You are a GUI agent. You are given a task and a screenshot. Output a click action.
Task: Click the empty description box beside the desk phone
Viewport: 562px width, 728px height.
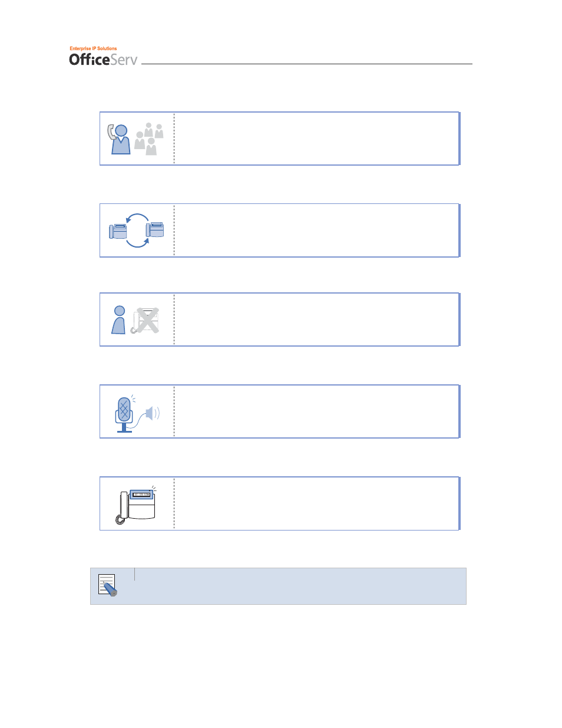click(316, 503)
